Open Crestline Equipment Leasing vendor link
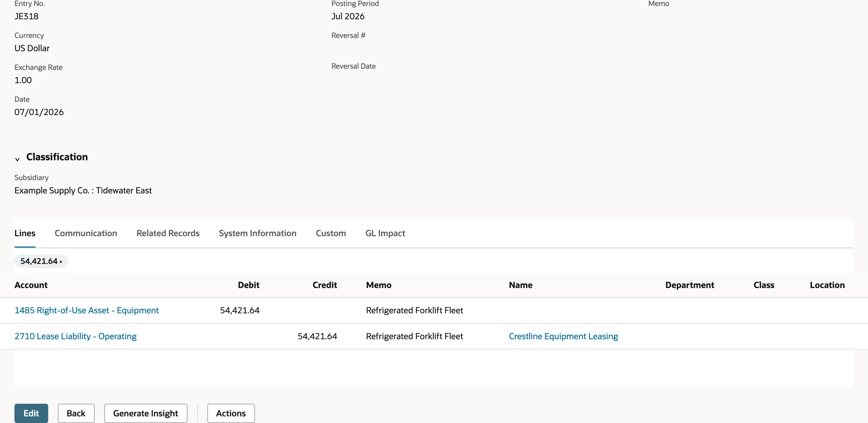 (563, 336)
